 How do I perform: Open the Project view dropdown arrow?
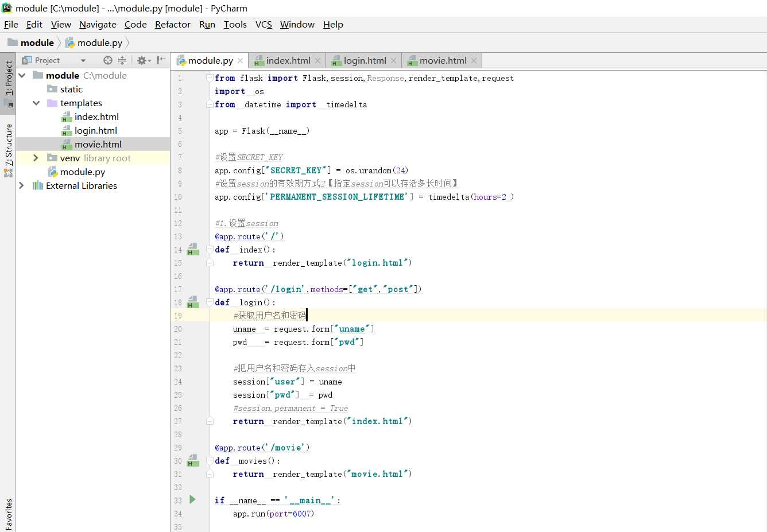[83, 60]
